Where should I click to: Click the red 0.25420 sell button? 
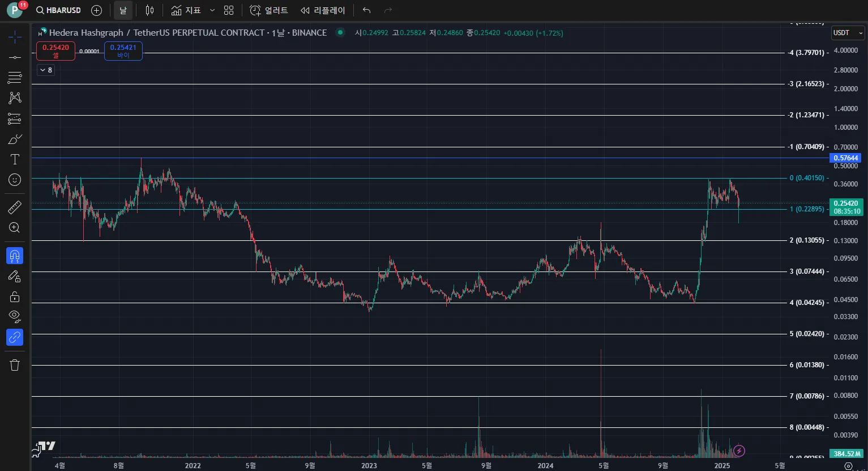click(x=55, y=51)
